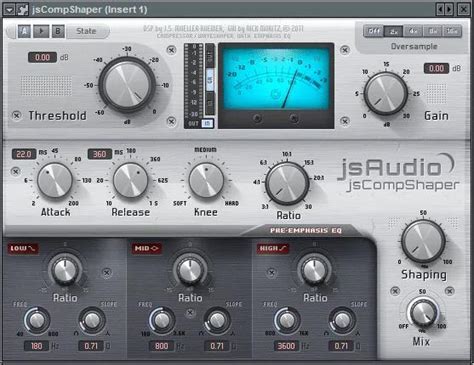
Task: Click left calibration screw under VU meter
Action: coord(257,118)
